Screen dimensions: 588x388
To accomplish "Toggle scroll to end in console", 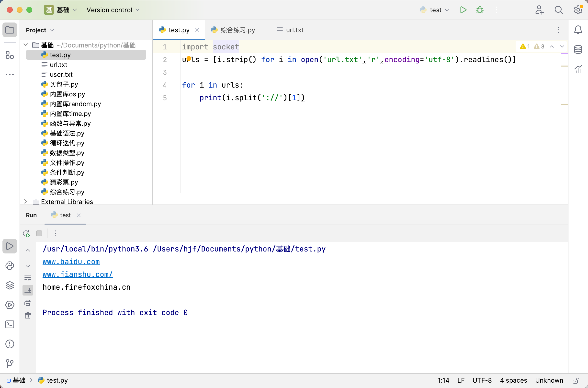I will (28, 290).
